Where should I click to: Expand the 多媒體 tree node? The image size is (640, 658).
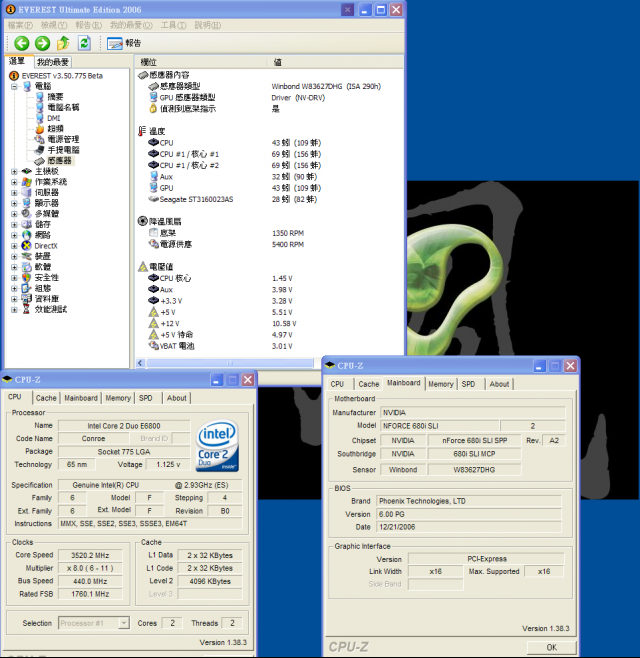[14, 214]
